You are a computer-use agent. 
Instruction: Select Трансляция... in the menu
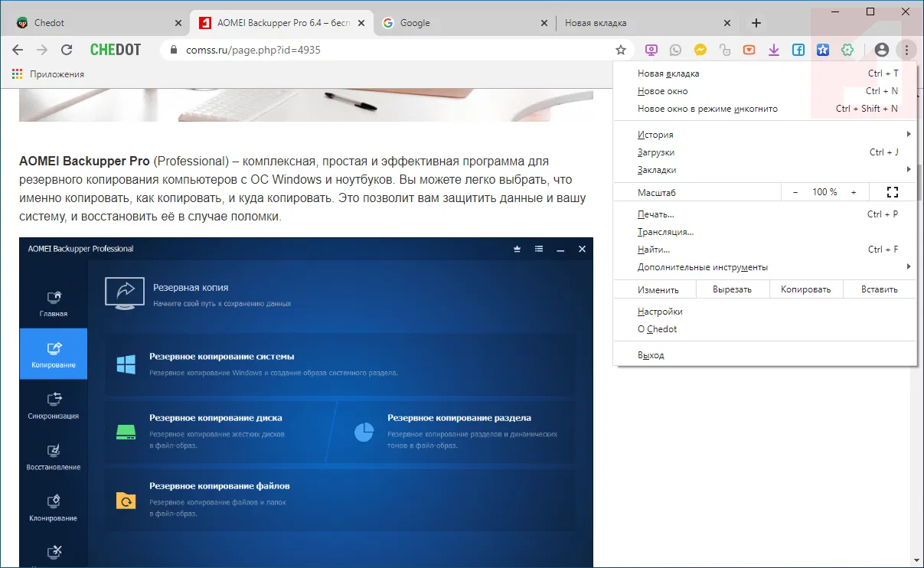tap(765, 232)
